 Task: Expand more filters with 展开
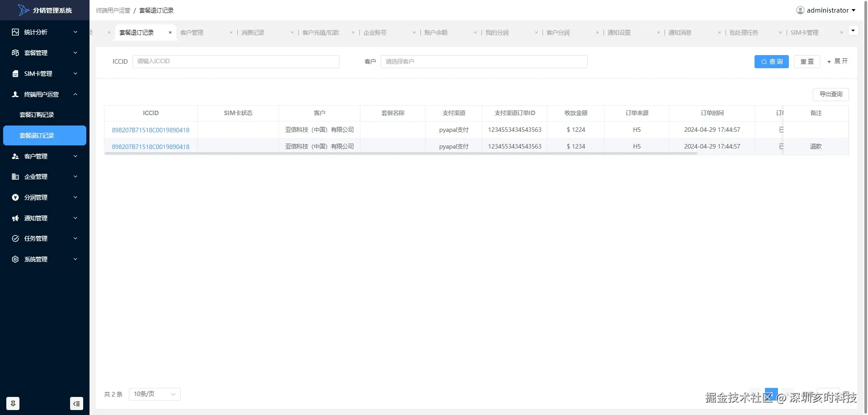pos(838,61)
